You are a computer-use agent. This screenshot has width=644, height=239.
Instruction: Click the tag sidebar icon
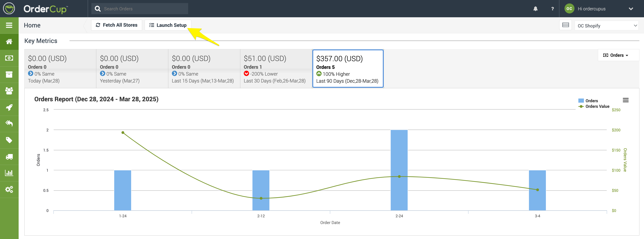9,140
